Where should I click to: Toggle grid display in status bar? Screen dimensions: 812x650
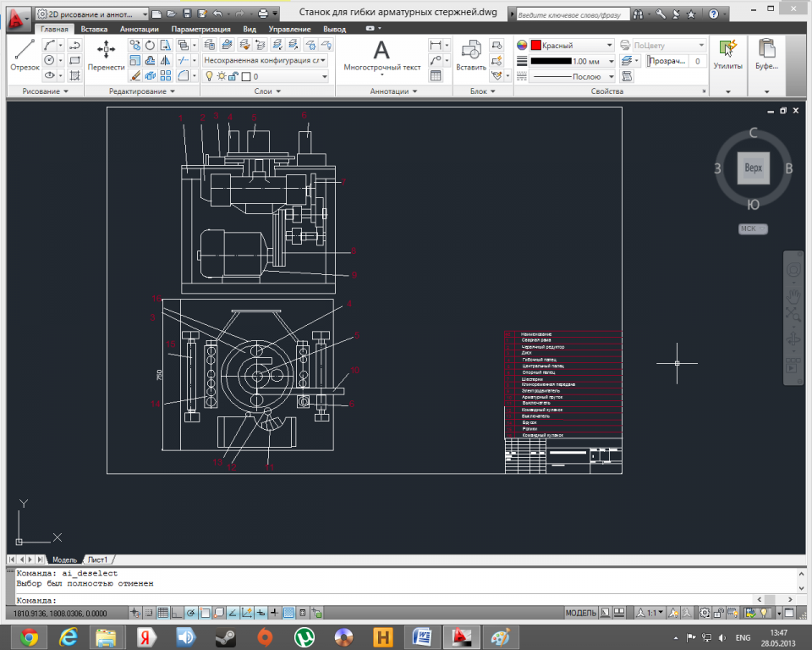[x=162, y=613]
